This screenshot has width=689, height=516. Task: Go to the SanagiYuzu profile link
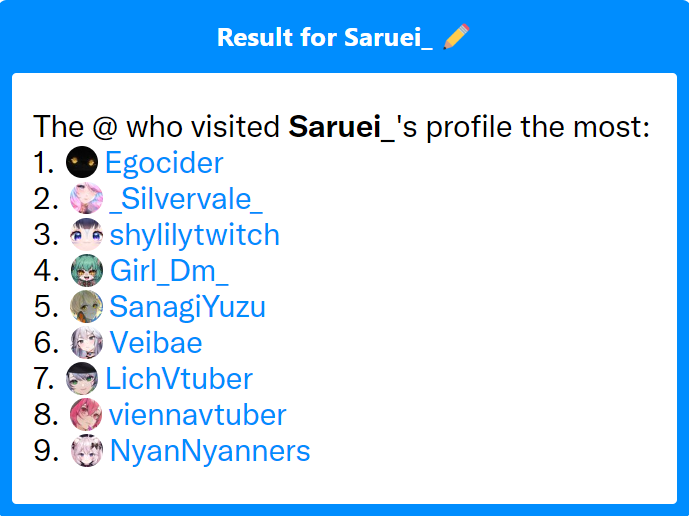187,307
